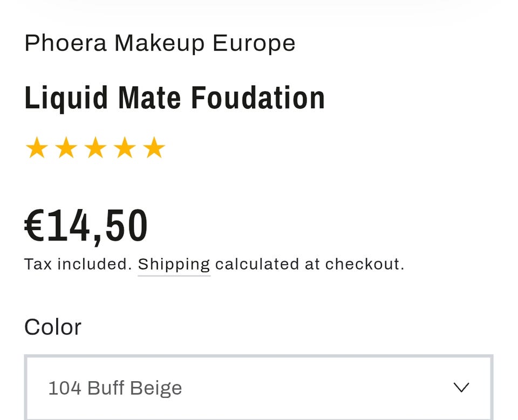Click the word "Liquid" in product title

(66, 98)
